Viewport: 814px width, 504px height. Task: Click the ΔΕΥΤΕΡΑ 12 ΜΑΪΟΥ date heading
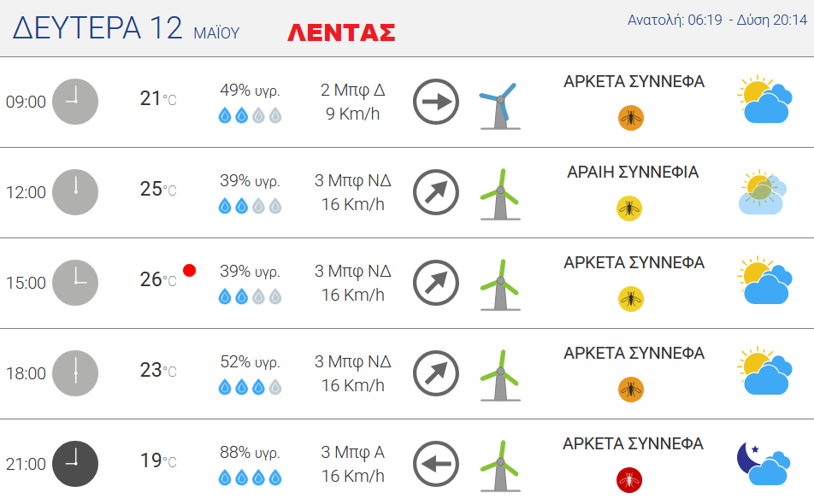(x=127, y=28)
